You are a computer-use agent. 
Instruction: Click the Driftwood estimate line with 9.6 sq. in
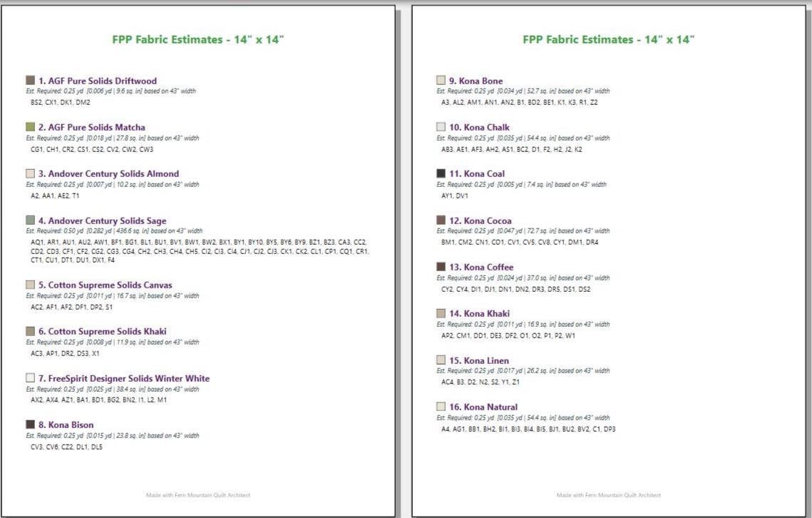click(111, 91)
